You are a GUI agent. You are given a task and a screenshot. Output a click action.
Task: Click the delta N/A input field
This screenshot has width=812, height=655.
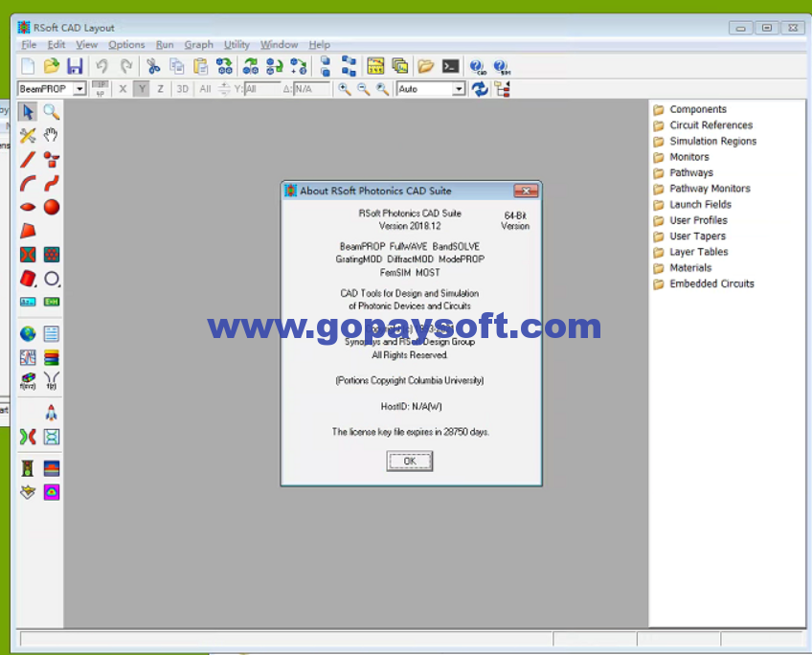pos(312,89)
